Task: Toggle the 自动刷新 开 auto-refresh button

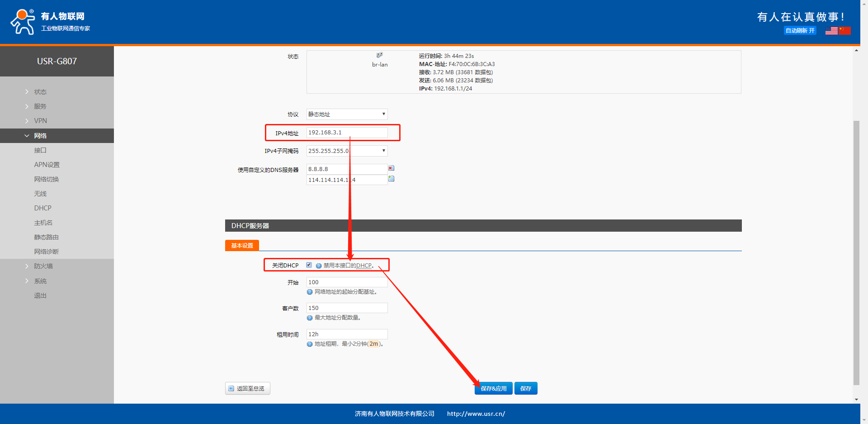Action: point(800,31)
